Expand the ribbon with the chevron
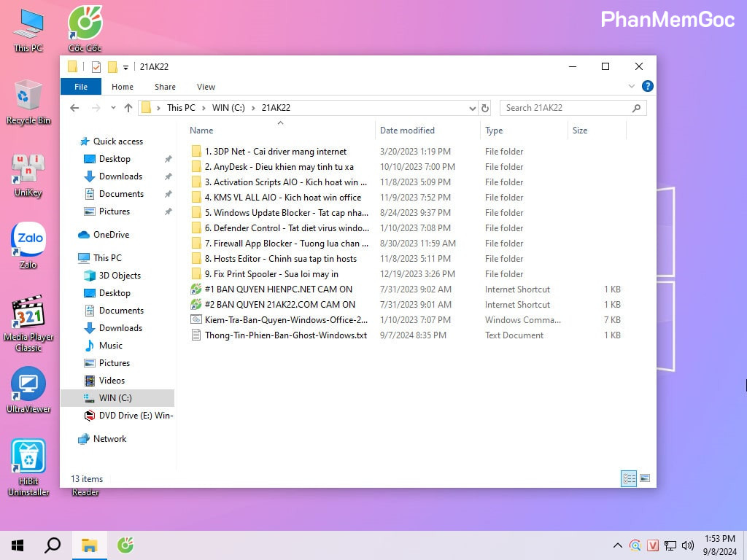Image resolution: width=747 pixels, height=560 pixels. pos(632,86)
